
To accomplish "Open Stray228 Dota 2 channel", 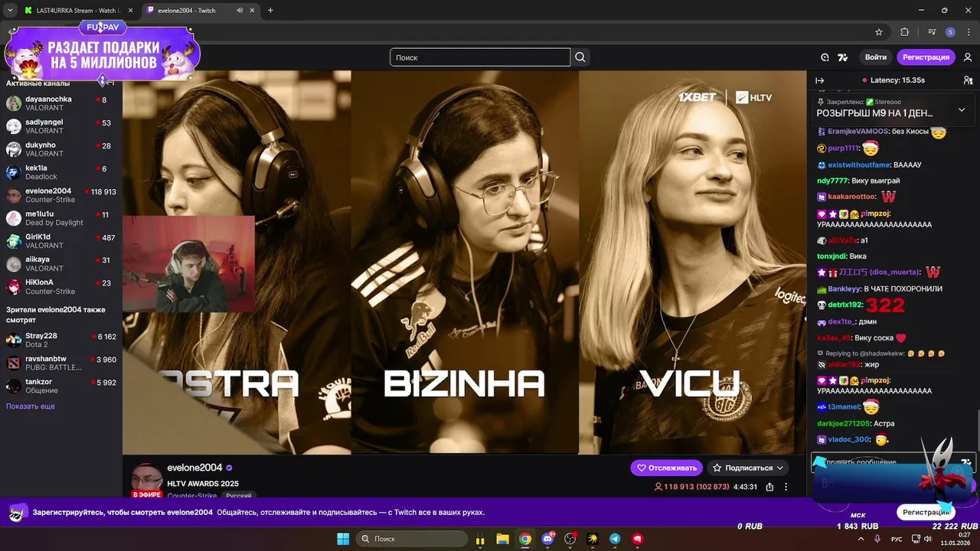I will tap(61, 340).
